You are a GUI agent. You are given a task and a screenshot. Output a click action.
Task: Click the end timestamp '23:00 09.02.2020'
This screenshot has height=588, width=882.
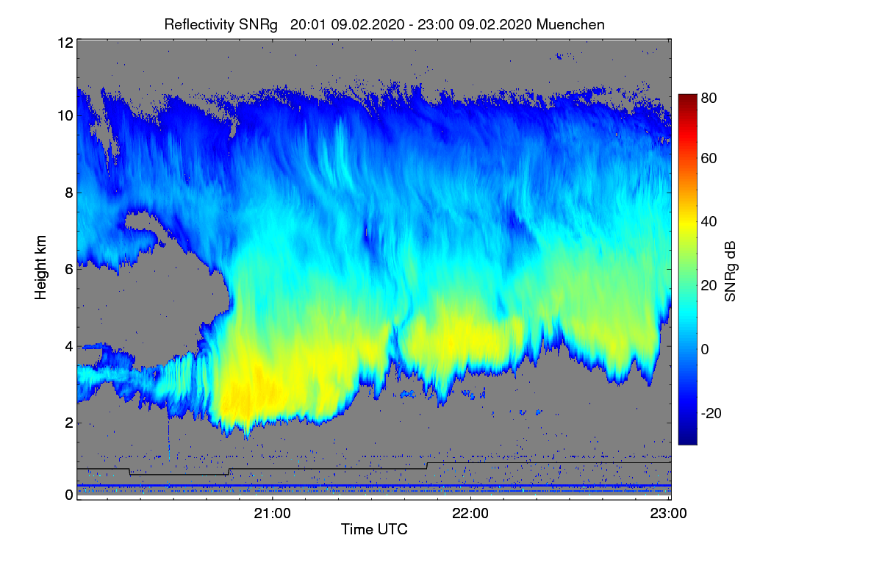coord(476,24)
